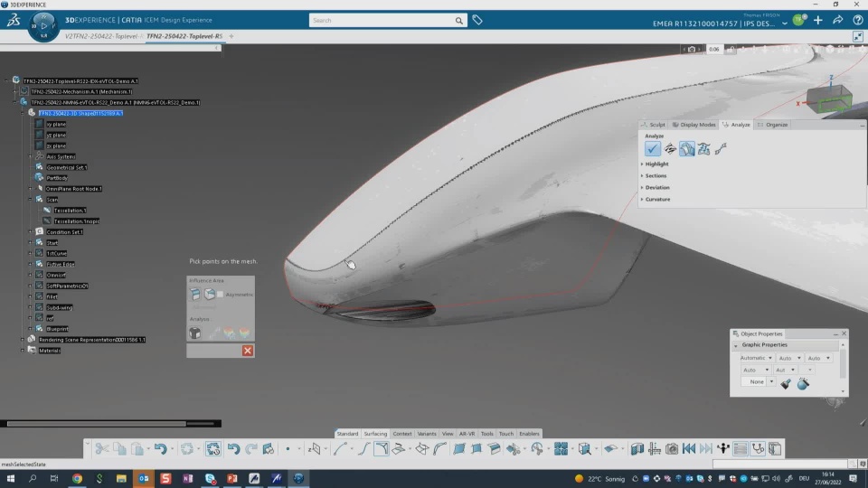Toggle the zebra stripes analysis icon

[x=670, y=149]
